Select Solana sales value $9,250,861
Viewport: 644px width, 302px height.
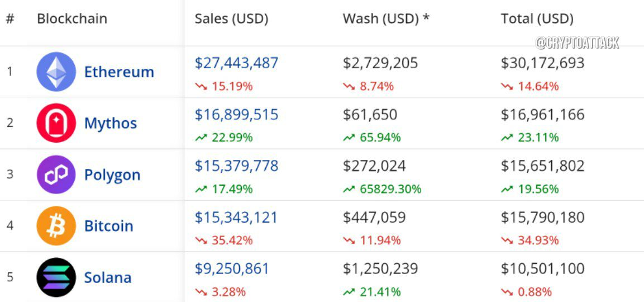[232, 268]
